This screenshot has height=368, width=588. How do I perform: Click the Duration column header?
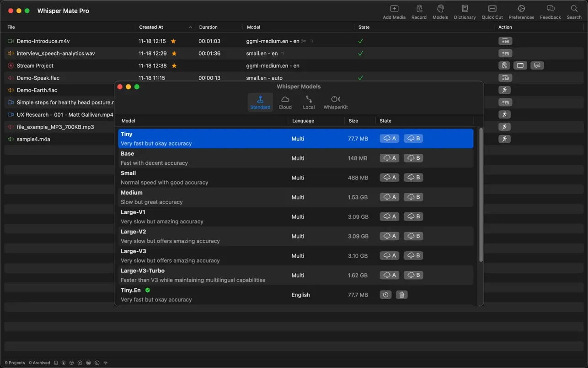coord(208,27)
